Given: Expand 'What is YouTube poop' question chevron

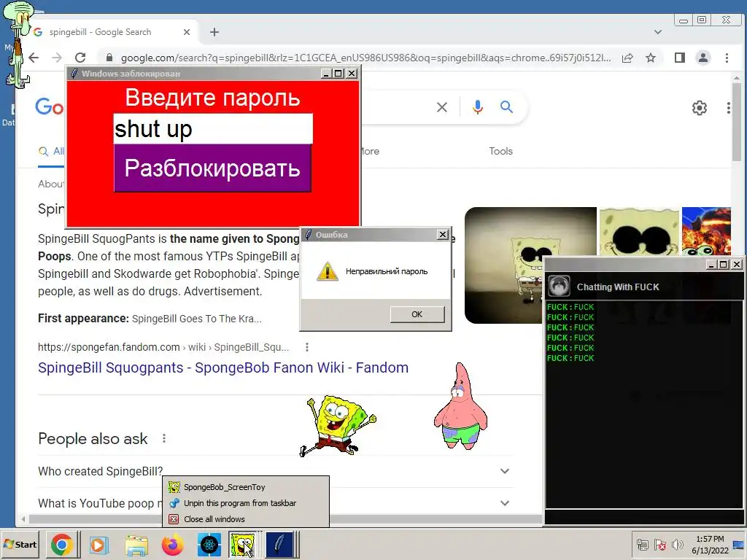Looking at the screenshot, I should 505,503.
